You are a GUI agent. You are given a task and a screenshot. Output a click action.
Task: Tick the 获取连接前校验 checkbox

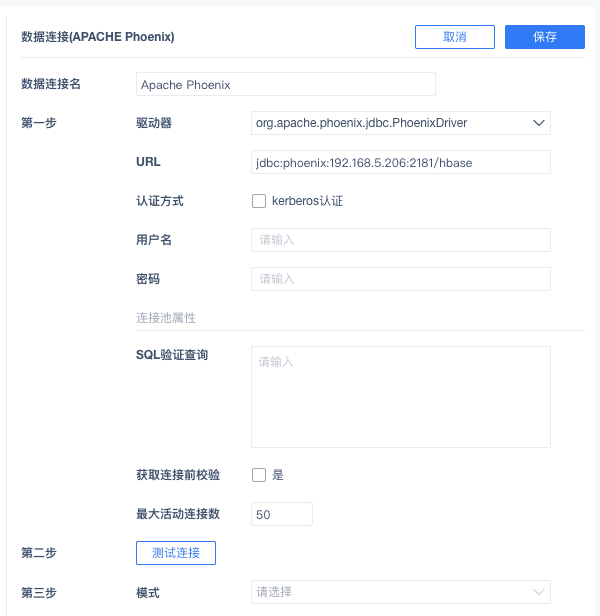pyautogui.click(x=259, y=475)
